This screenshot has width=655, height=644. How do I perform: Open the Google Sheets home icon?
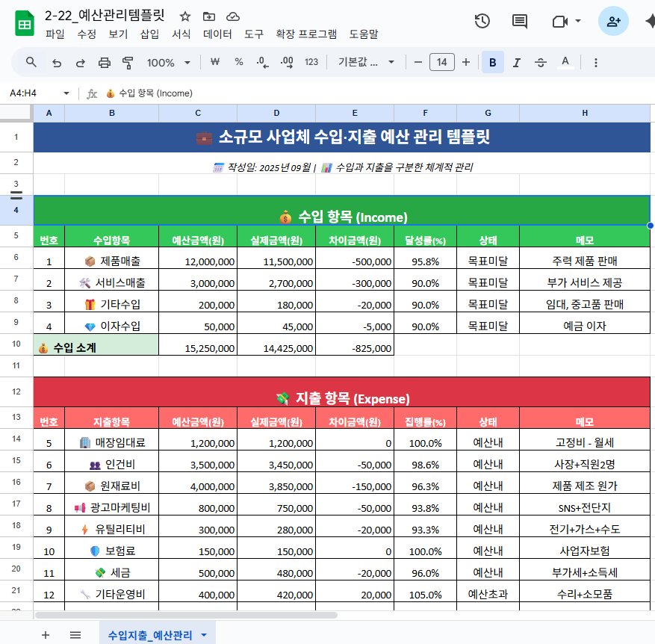click(24, 23)
